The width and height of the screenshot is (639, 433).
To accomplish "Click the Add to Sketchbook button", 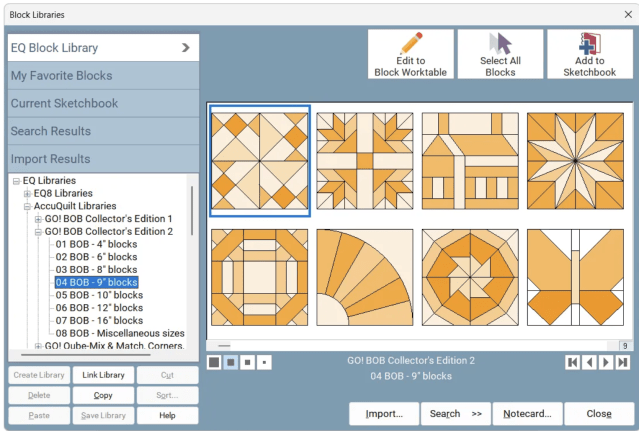I will click(x=589, y=53).
